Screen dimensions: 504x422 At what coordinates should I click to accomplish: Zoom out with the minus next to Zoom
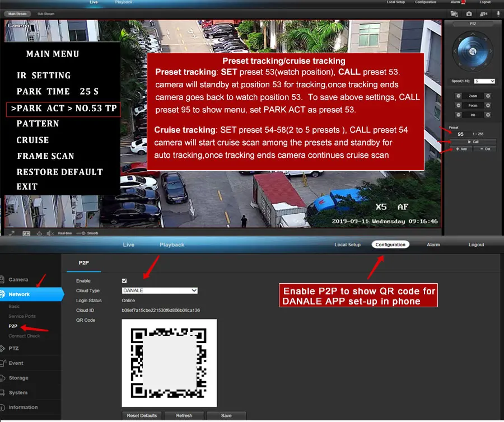(459, 96)
